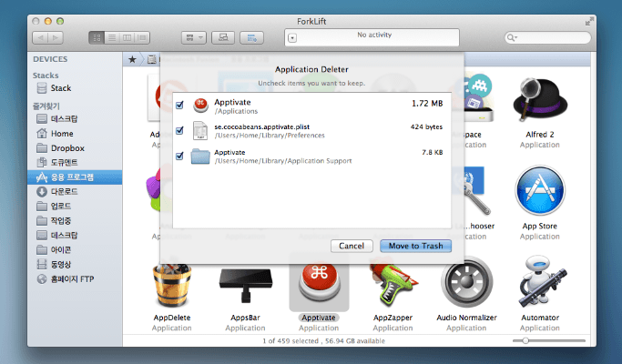
Task: Click the 424 bytes size value
Action: [426, 126]
